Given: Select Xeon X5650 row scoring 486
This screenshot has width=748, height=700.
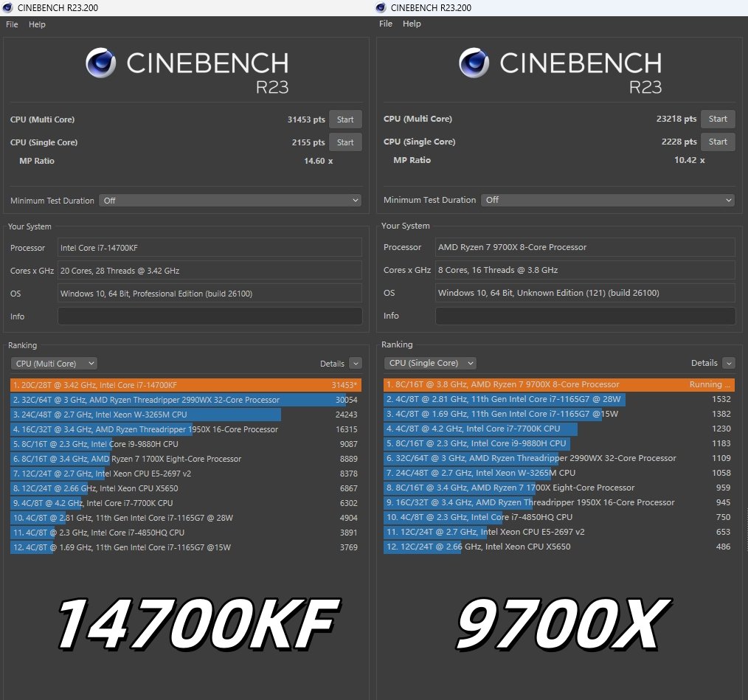Looking at the screenshot, I should 559,547.
